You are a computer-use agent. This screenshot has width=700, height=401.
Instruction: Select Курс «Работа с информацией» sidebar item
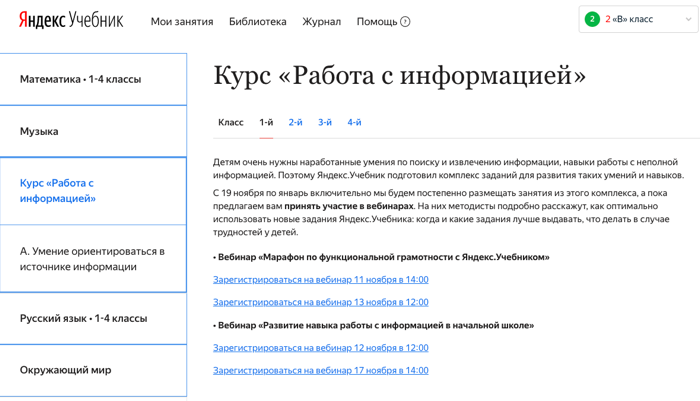coord(93,191)
